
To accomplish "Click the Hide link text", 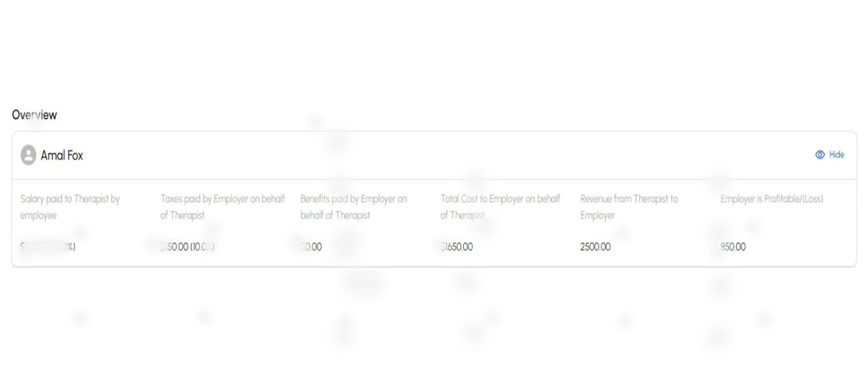I will (x=837, y=155).
